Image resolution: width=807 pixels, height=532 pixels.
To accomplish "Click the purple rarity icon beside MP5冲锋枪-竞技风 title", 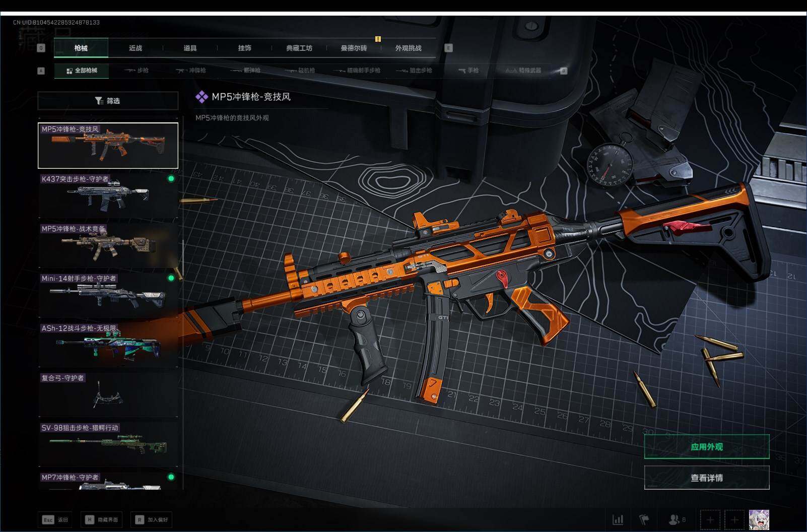I will (201, 97).
